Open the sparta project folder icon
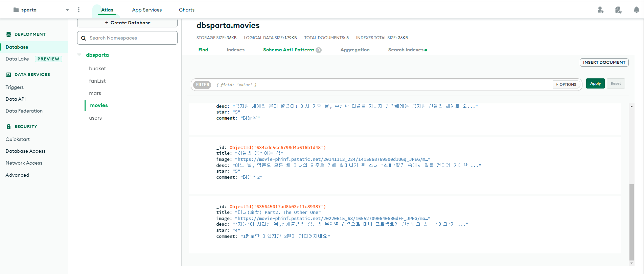Viewport: 644px width, 274px height. 16,10
